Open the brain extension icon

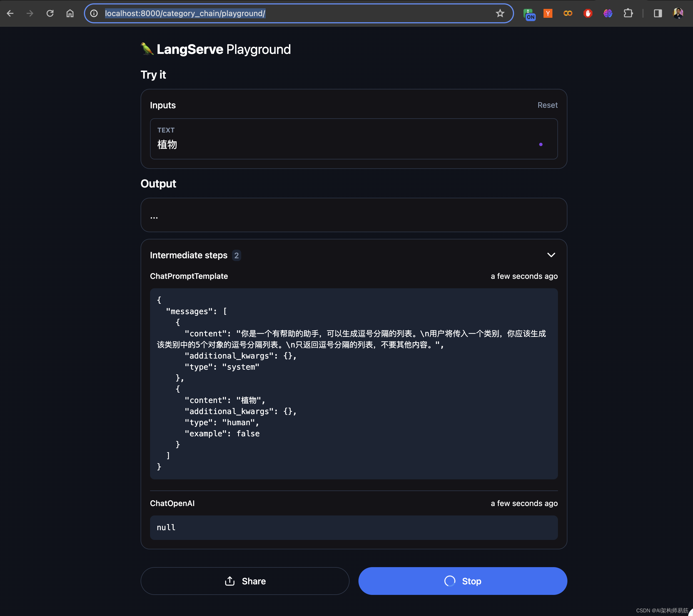click(608, 13)
